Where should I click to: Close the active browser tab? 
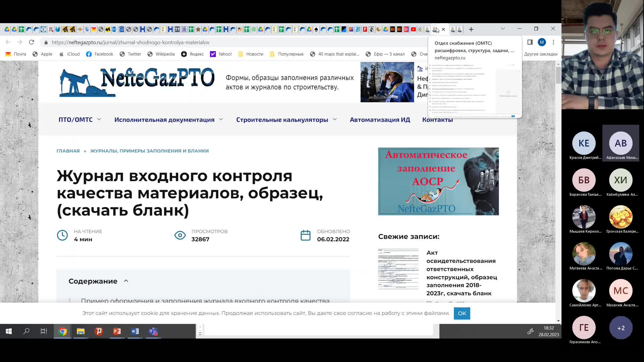coord(443,29)
